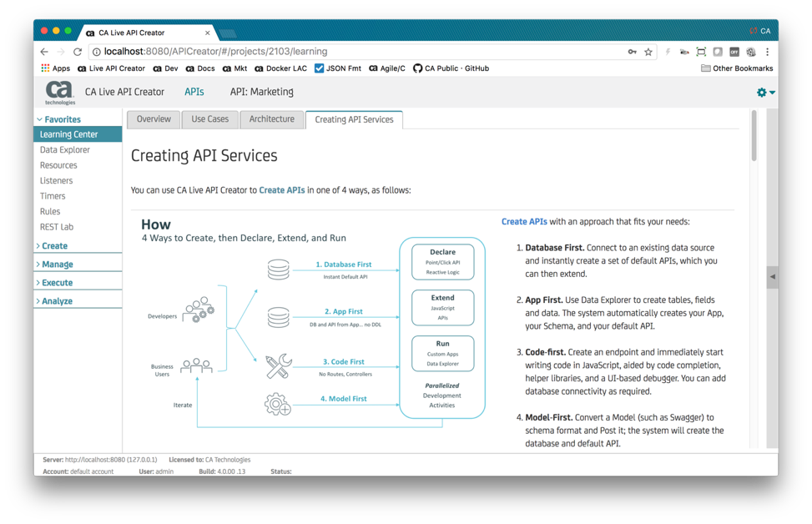Viewport: 812px width, 524px height.
Task: Click the browser Back arrow
Action: 44,52
